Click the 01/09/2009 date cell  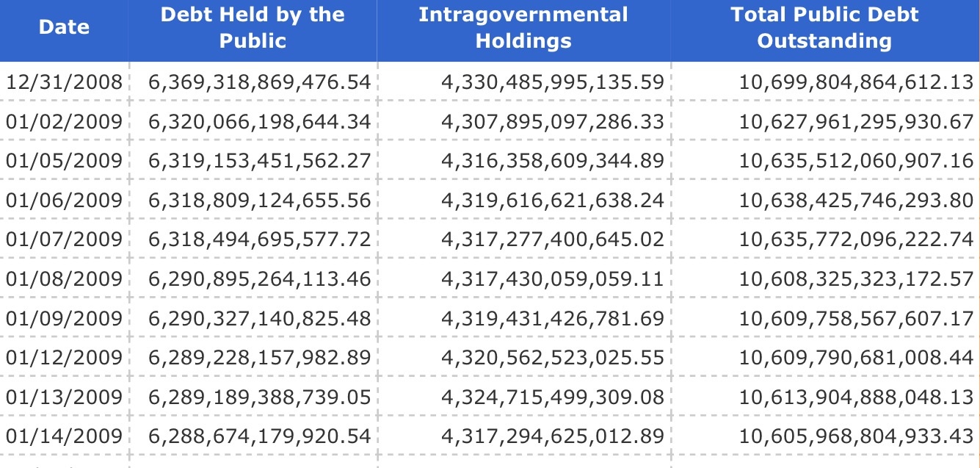(x=65, y=318)
